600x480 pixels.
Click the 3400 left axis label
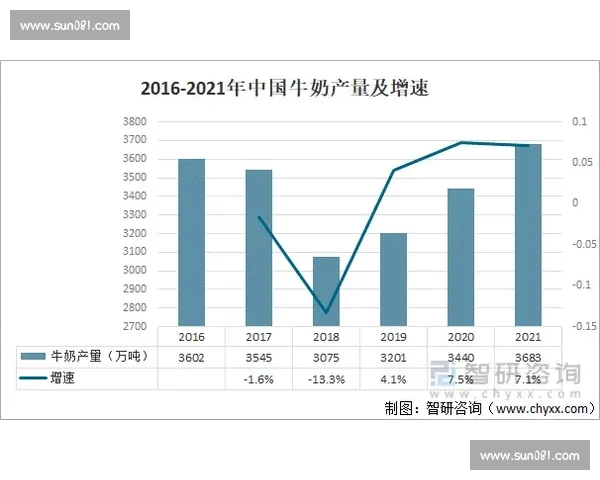135,196
